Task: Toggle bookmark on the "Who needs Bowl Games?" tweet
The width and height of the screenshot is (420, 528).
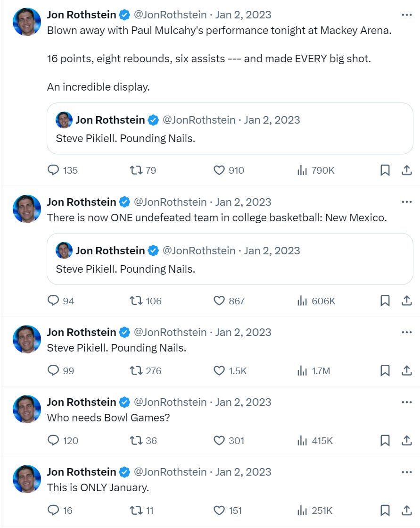Action: click(x=385, y=441)
